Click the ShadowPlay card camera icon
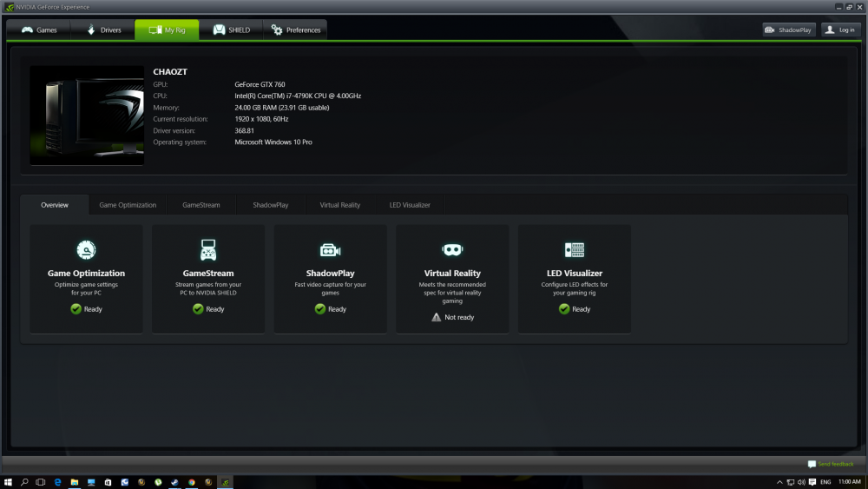 331,250
